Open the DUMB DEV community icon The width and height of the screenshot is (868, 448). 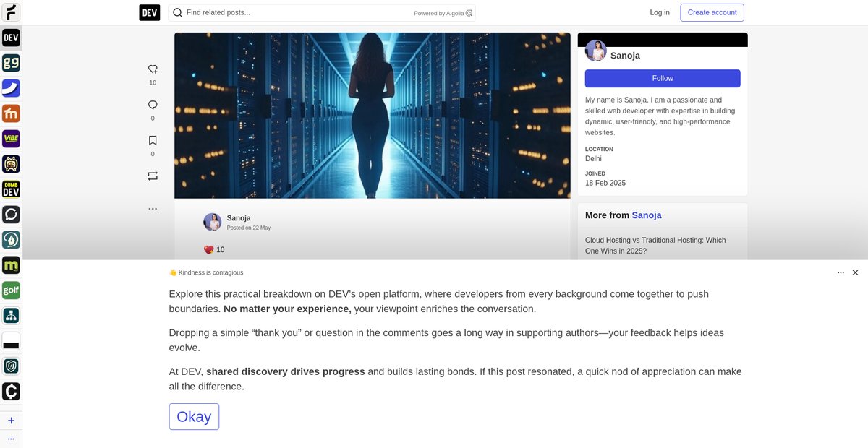11,189
